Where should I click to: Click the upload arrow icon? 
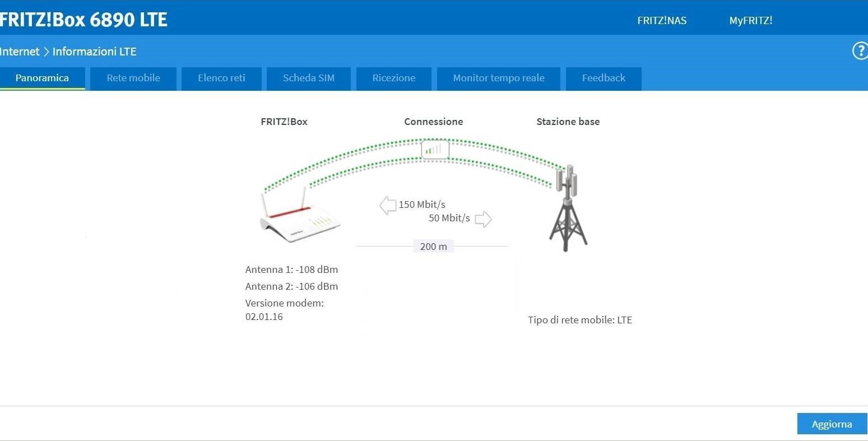click(x=483, y=219)
